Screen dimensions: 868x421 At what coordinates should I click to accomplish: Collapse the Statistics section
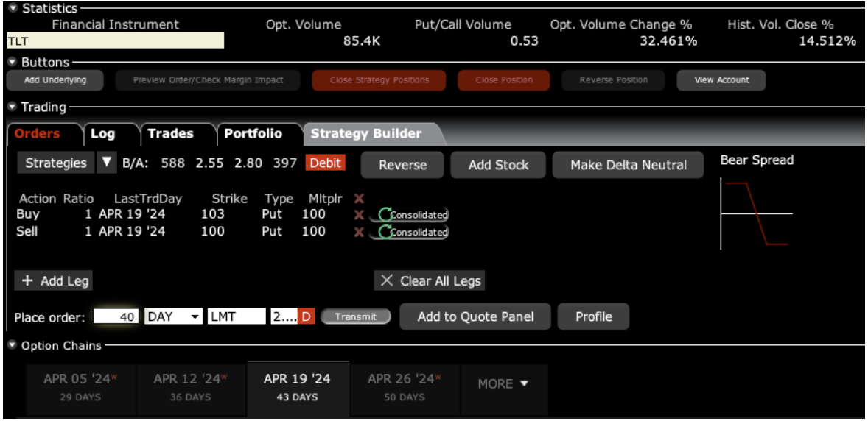pyautogui.click(x=13, y=9)
